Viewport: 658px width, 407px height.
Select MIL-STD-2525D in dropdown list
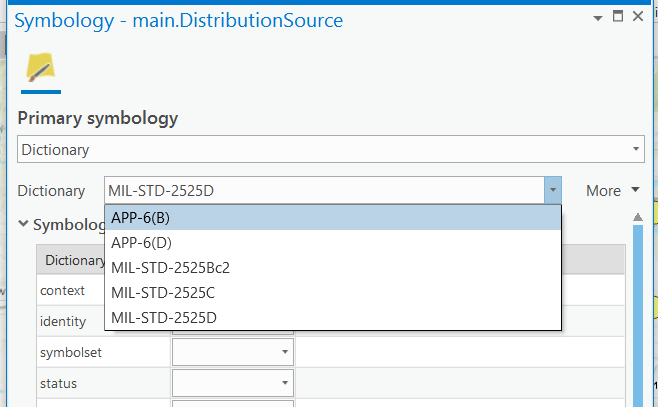(x=333, y=318)
